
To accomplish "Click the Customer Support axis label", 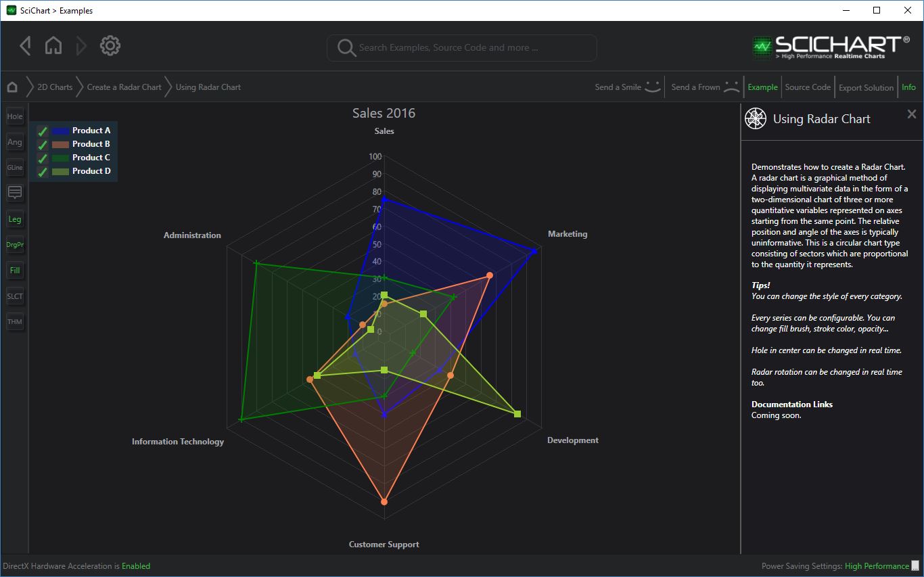I will tap(384, 545).
